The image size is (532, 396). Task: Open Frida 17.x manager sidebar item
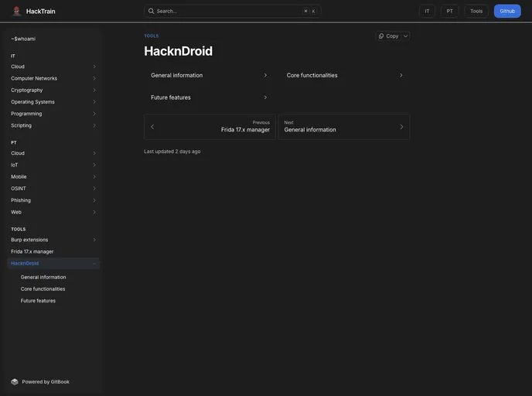53,251
